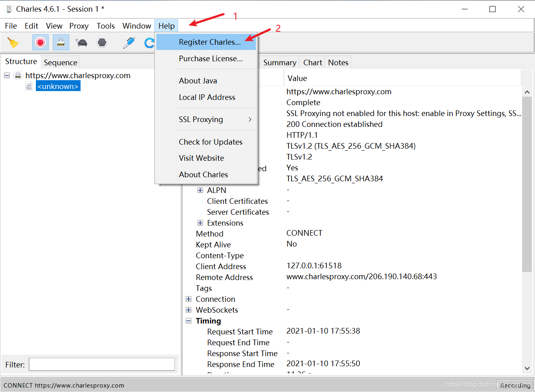Click the Method row label
Screen dimensions: 535x392
click(209, 234)
